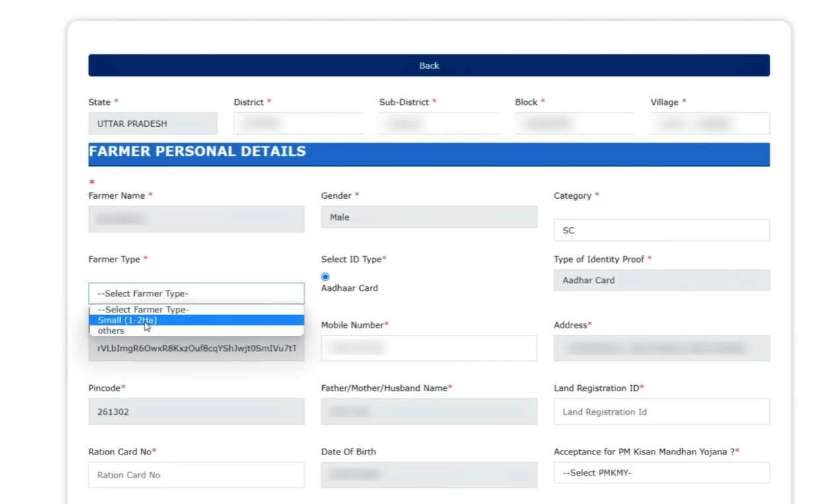The image size is (813, 504).
Task: Open the Category dropdown showing SC
Action: 661,230
